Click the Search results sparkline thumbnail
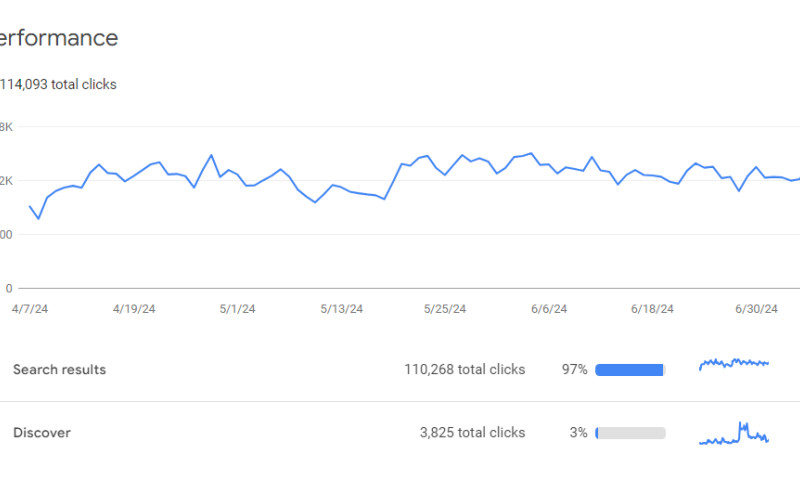Image resolution: width=800 pixels, height=480 pixels. pyautogui.click(x=734, y=363)
